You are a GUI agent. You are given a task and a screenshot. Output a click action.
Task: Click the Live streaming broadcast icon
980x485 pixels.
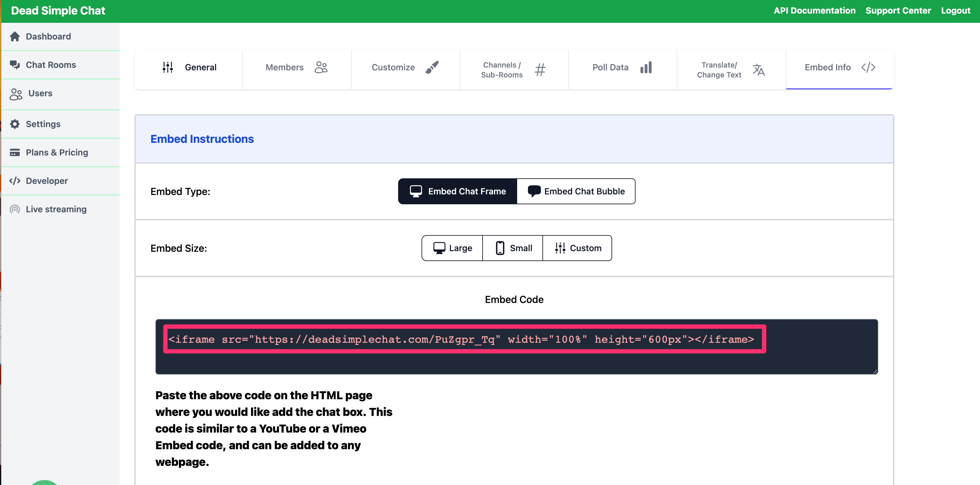pyautogui.click(x=15, y=209)
